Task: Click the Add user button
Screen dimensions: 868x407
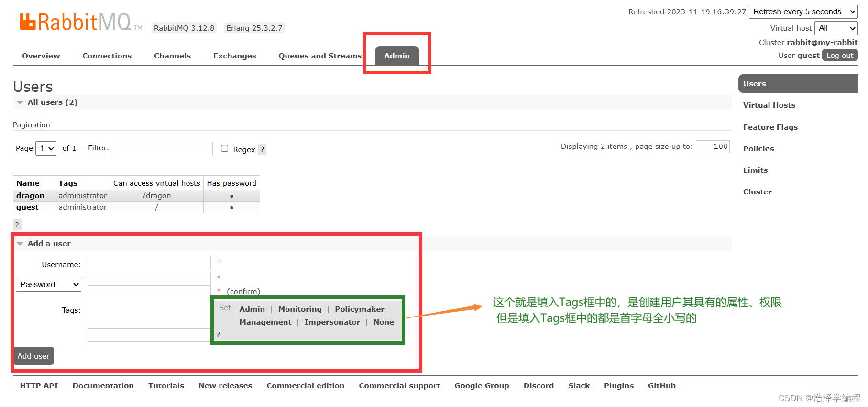Action: [x=33, y=356]
